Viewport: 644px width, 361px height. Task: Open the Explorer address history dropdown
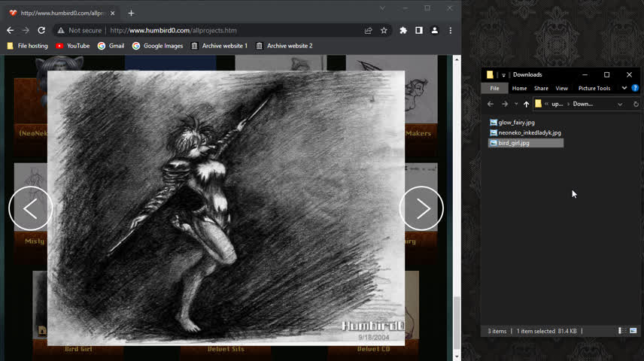coord(620,104)
